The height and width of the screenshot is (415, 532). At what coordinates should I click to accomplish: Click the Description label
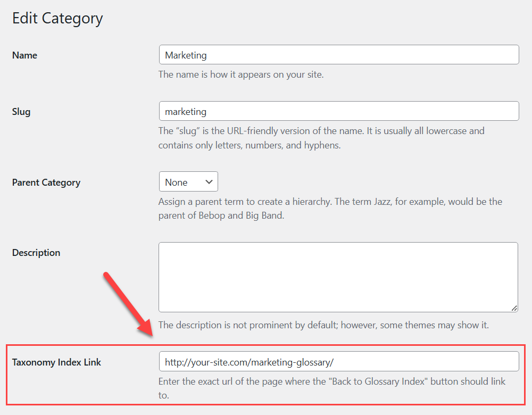point(36,253)
